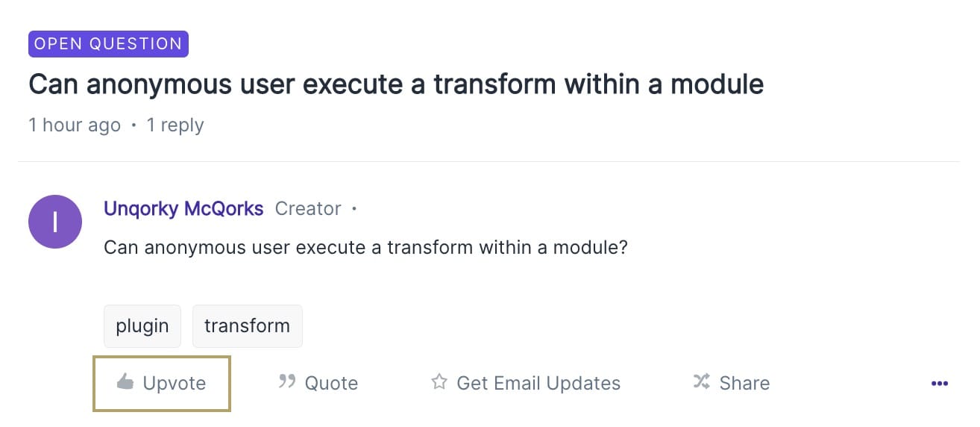The width and height of the screenshot is (980, 427).
Task: Click the crossed-arrows Share icon
Action: pyautogui.click(x=701, y=383)
